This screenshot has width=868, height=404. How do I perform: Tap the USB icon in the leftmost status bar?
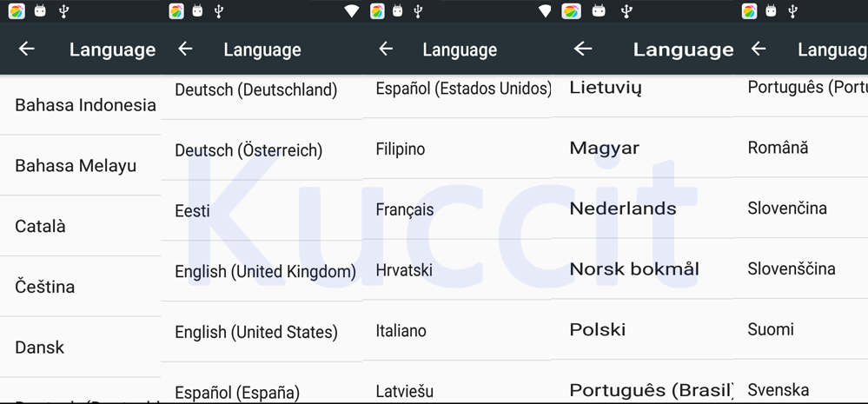(x=63, y=11)
